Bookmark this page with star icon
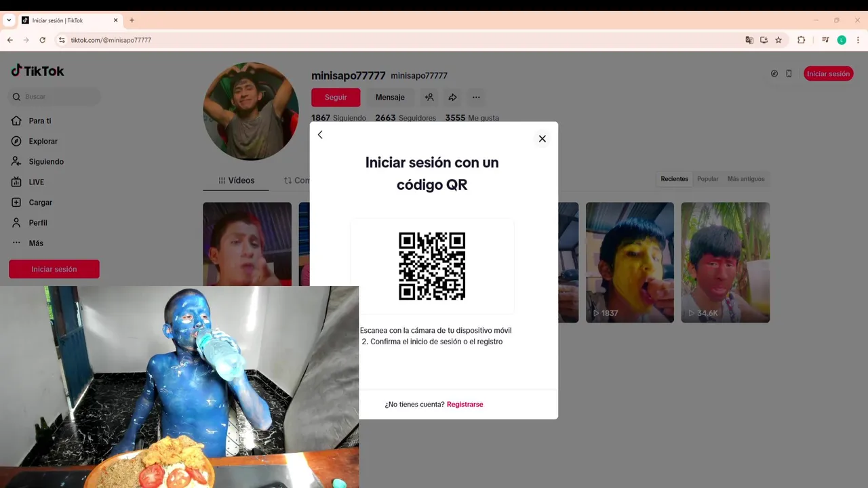The height and width of the screenshot is (488, 868). pyautogui.click(x=778, y=40)
